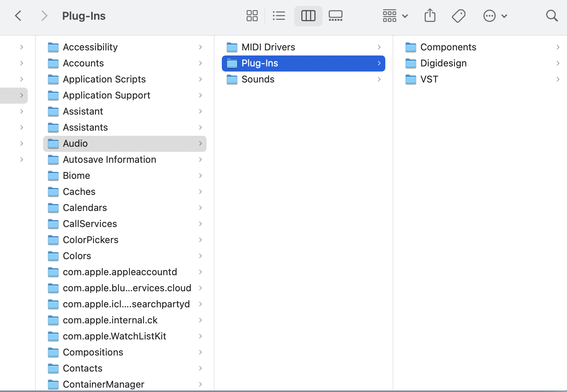Select the Colors folder
Viewport: 567px width, 392px height.
click(125, 256)
